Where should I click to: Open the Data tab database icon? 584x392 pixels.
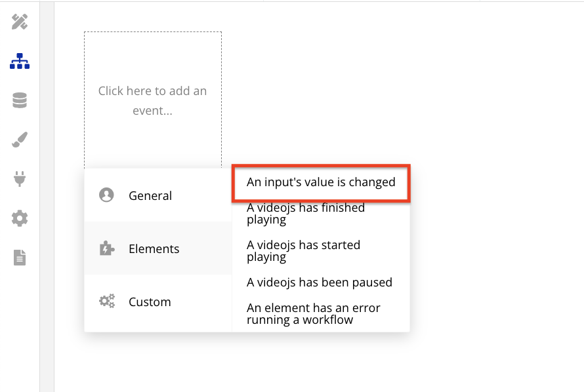[20, 100]
